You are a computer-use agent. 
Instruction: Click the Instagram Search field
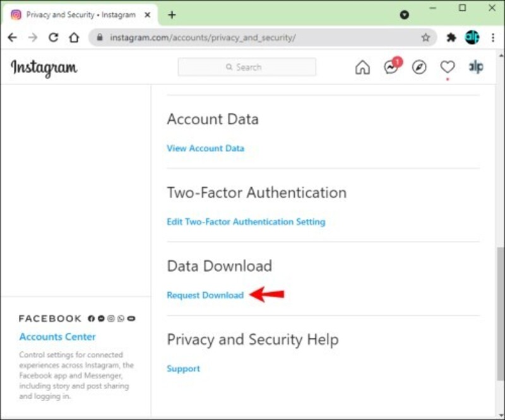click(247, 67)
